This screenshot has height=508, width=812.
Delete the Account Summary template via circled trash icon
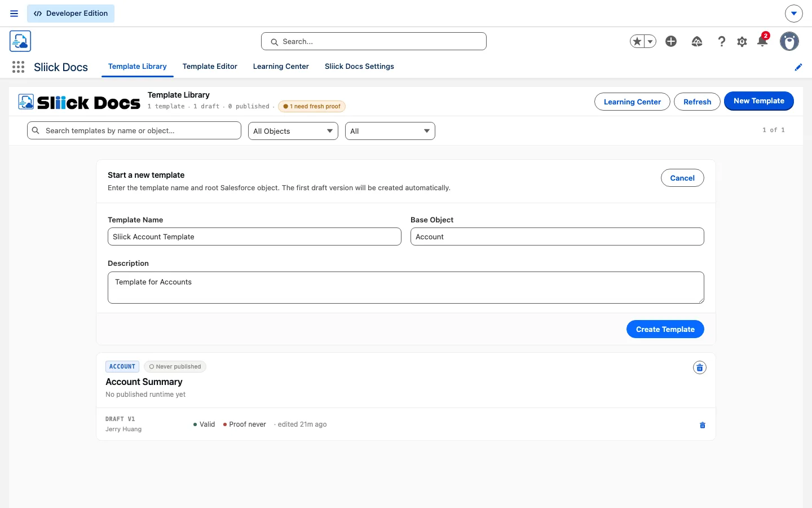[700, 367]
